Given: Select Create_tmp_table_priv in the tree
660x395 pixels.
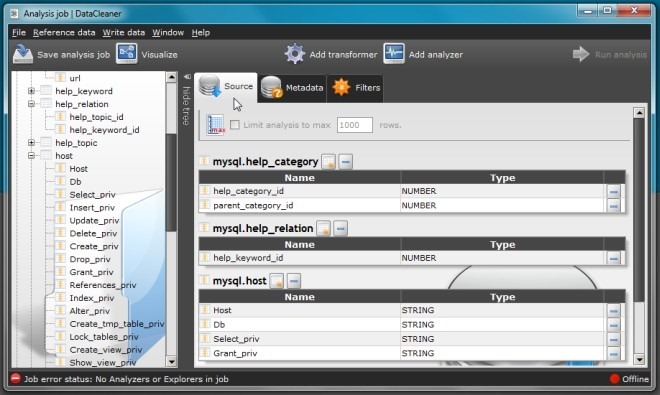Looking at the screenshot, I should click(x=117, y=324).
